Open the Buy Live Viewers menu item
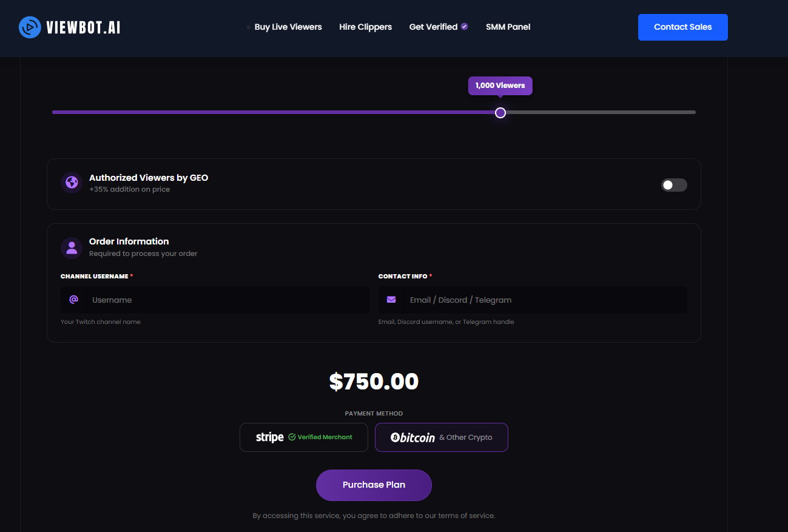The image size is (788, 532). pyautogui.click(x=288, y=27)
